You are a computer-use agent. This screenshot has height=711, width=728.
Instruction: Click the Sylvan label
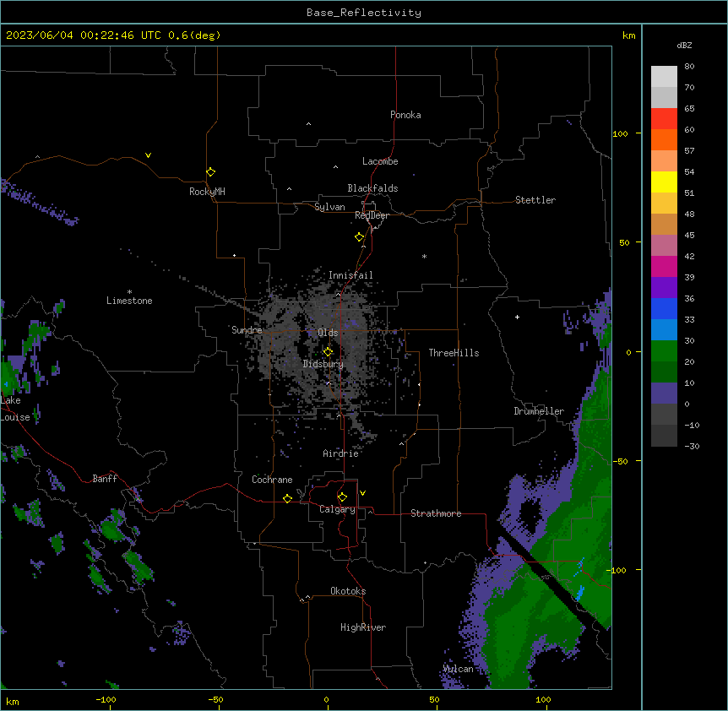(329, 207)
